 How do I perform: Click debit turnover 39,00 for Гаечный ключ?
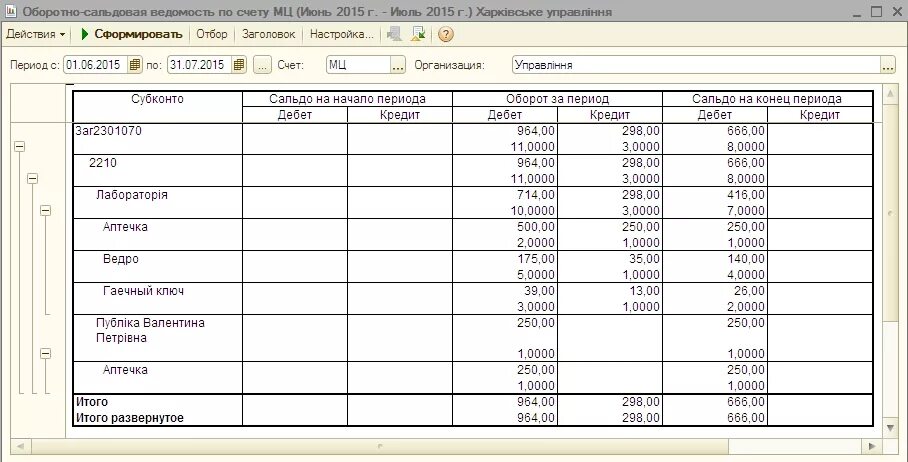coord(539,290)
